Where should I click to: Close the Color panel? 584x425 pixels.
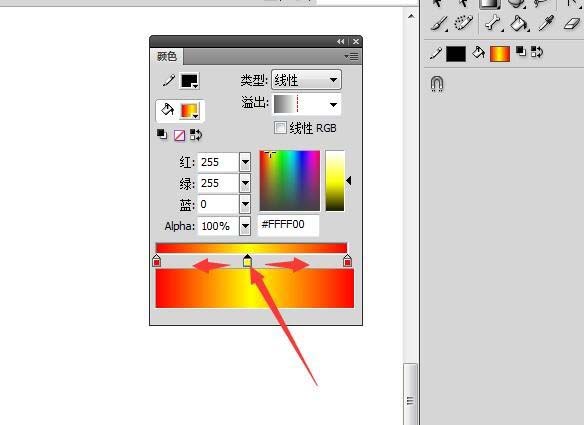pos(356,42)
